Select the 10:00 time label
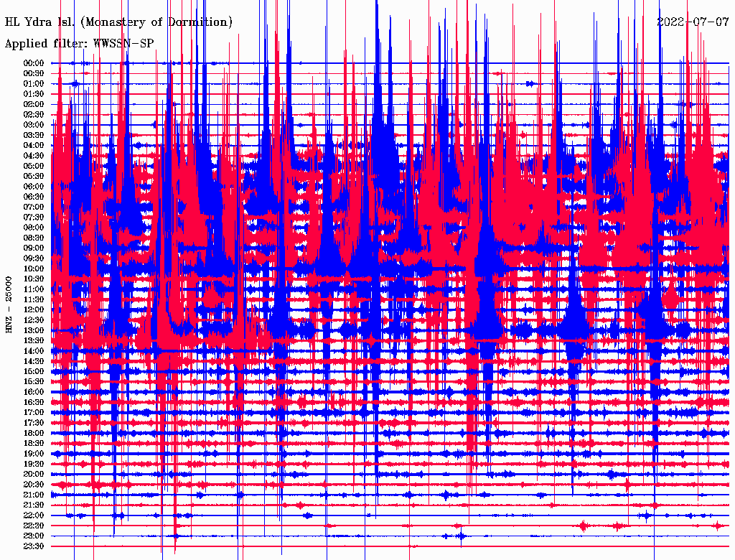Screen dimensions: 735x560 34,269
